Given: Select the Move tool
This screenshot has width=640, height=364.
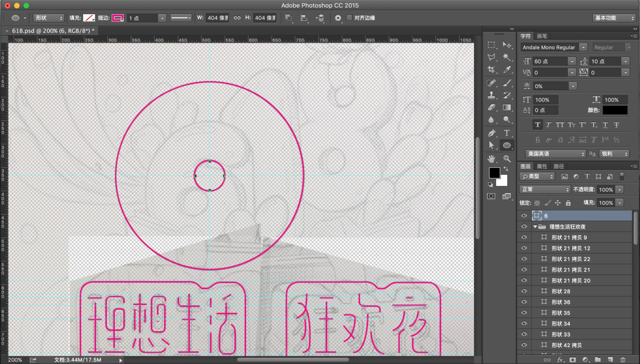Looking at the screenshot, I should (507, 45).
